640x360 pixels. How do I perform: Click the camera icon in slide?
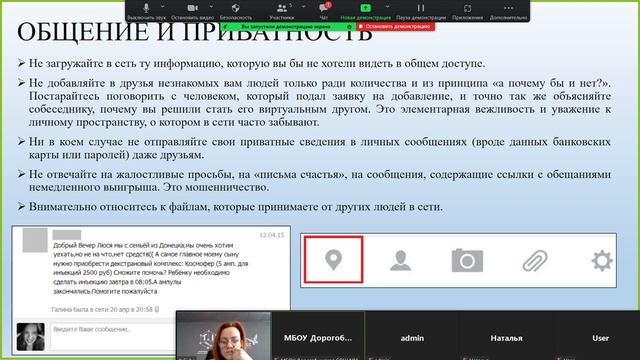click(467, 260)
